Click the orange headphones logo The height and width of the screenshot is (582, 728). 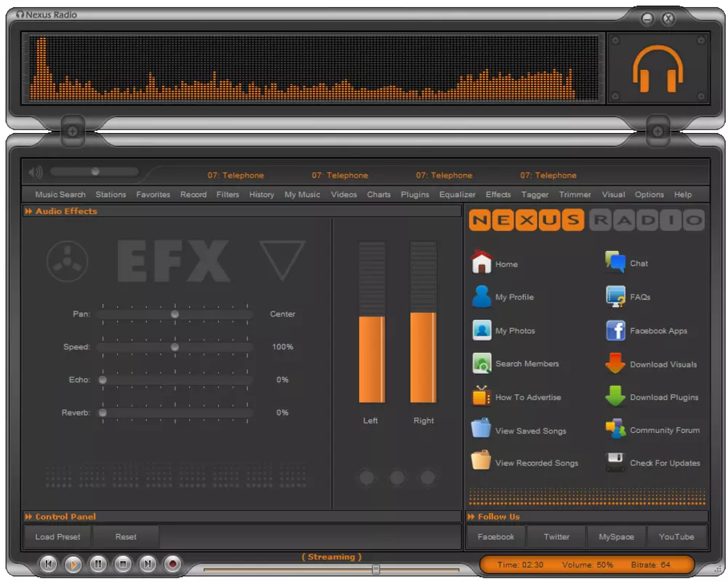point(658,68)
